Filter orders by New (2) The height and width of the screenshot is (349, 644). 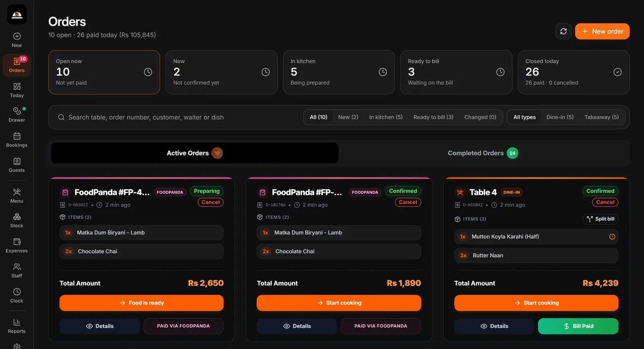(x=348, y=117)
